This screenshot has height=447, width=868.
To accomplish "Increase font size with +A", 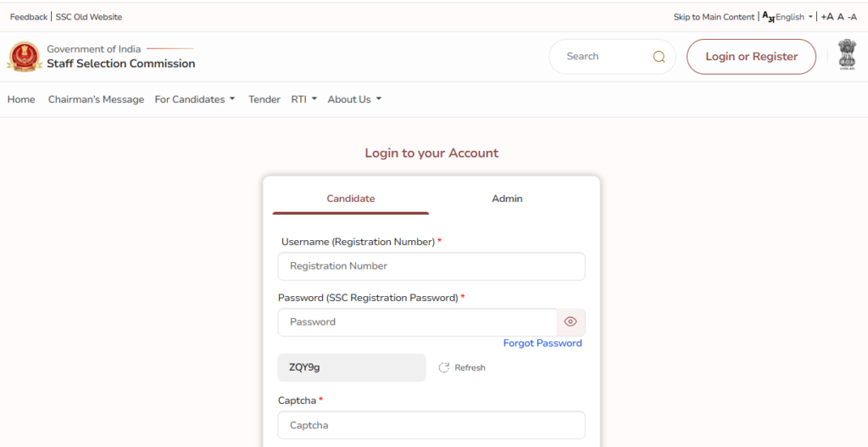I will [x=827, y=17].
